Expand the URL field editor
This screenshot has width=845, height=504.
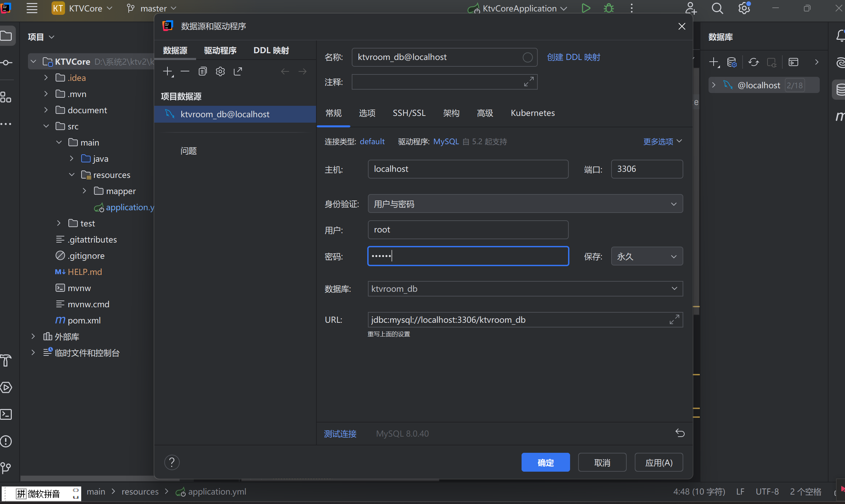click(x=674, y=320)
